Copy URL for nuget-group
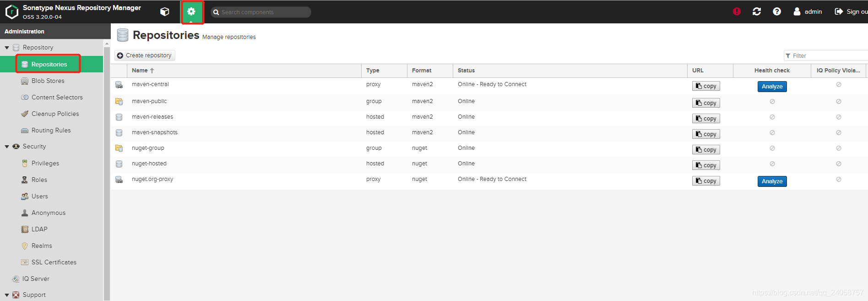The height and width of the screenshot is (301, 868). [x=706, y=150]
